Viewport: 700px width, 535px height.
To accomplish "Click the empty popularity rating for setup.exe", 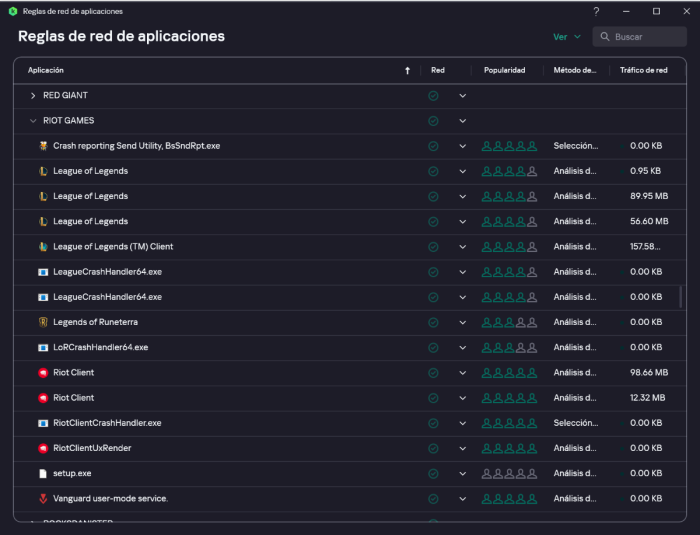I will (509, 474).
